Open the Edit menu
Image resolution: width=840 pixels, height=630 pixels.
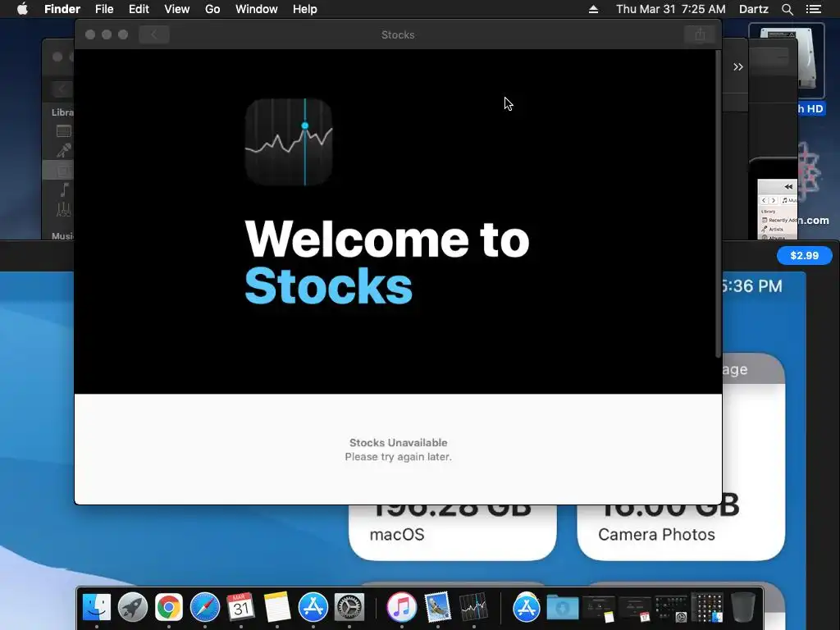pyautogui.click(x=139, y=9)
